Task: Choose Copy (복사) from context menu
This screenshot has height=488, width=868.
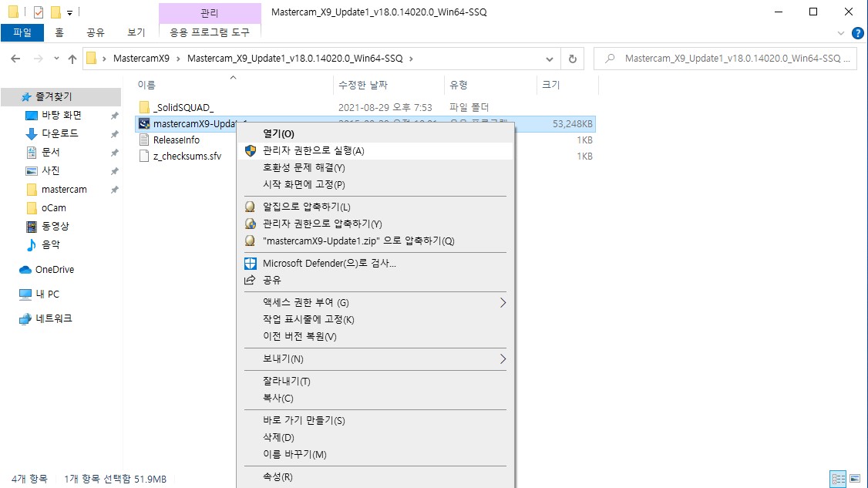Action: tap(375, 399)
